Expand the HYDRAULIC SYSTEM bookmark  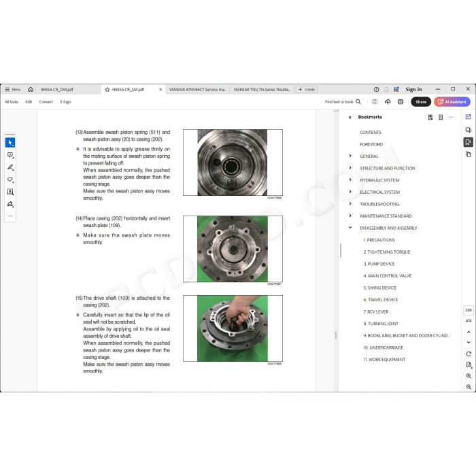[x=350, y=180]
